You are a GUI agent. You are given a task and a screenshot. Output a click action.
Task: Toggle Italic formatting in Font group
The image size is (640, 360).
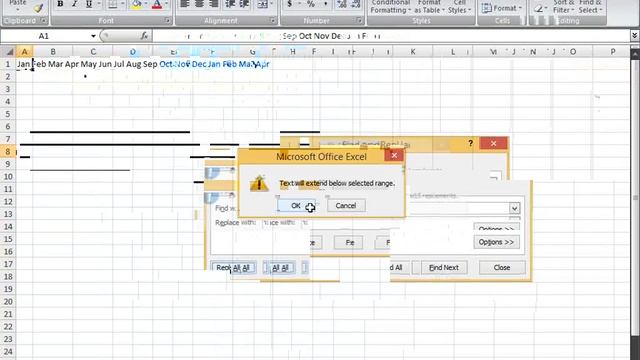tap(74, 4)
